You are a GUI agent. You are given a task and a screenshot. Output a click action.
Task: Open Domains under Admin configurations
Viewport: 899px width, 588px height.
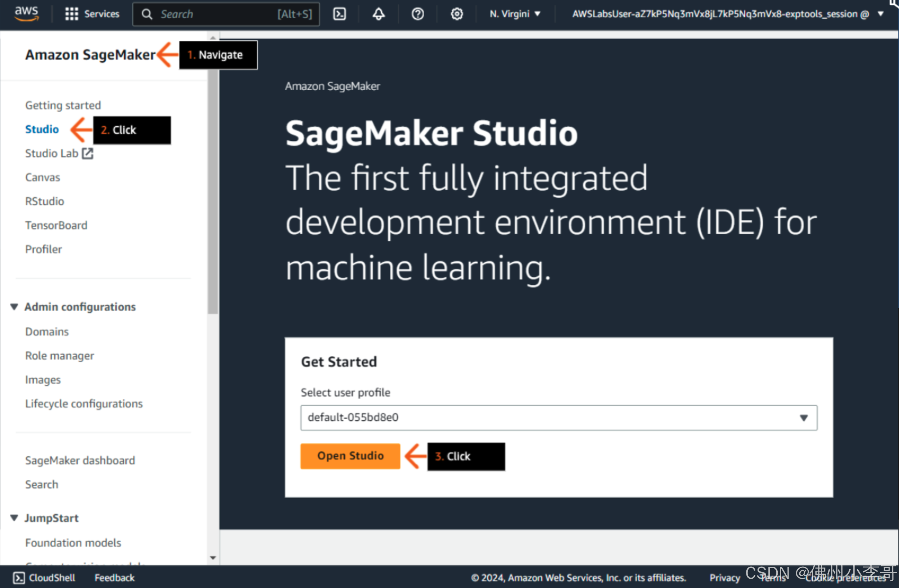[x=47, y=331]
